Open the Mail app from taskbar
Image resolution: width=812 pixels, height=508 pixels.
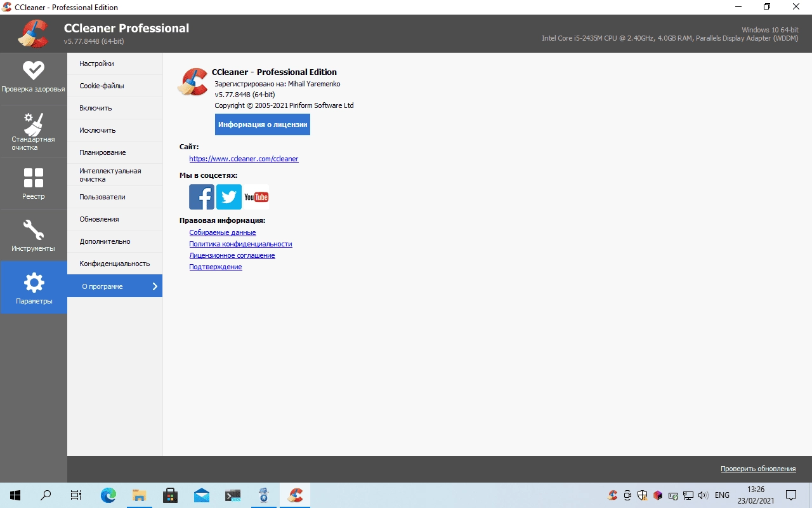(202, 495)
